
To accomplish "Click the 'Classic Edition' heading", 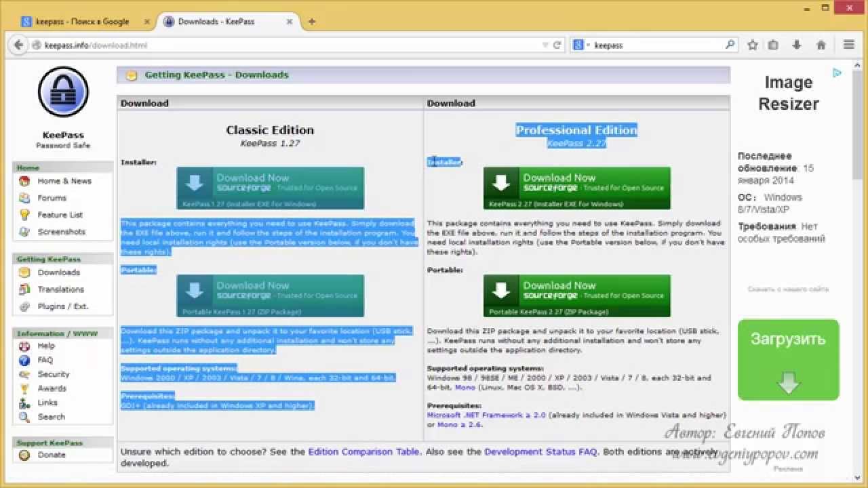I will [x=270, y=130].
